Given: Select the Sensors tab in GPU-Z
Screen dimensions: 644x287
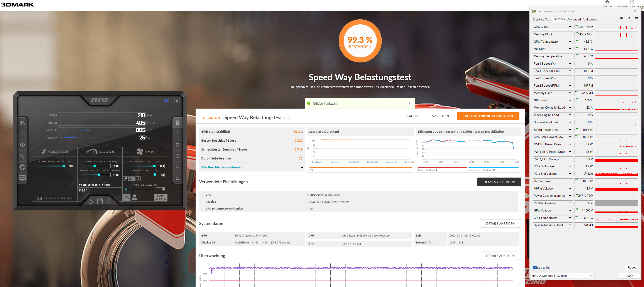Looking at the screenshot, I should click(559, 19).
